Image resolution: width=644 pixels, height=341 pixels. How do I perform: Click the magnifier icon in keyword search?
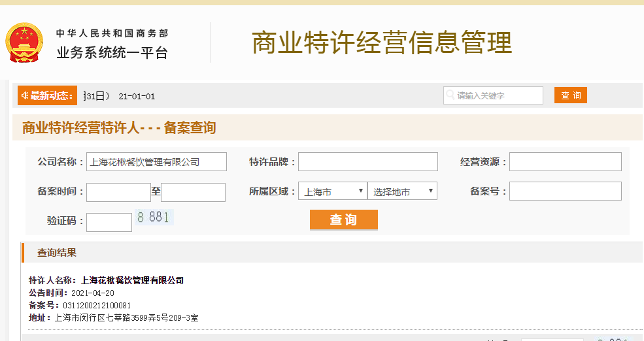(x=450, y=95)
